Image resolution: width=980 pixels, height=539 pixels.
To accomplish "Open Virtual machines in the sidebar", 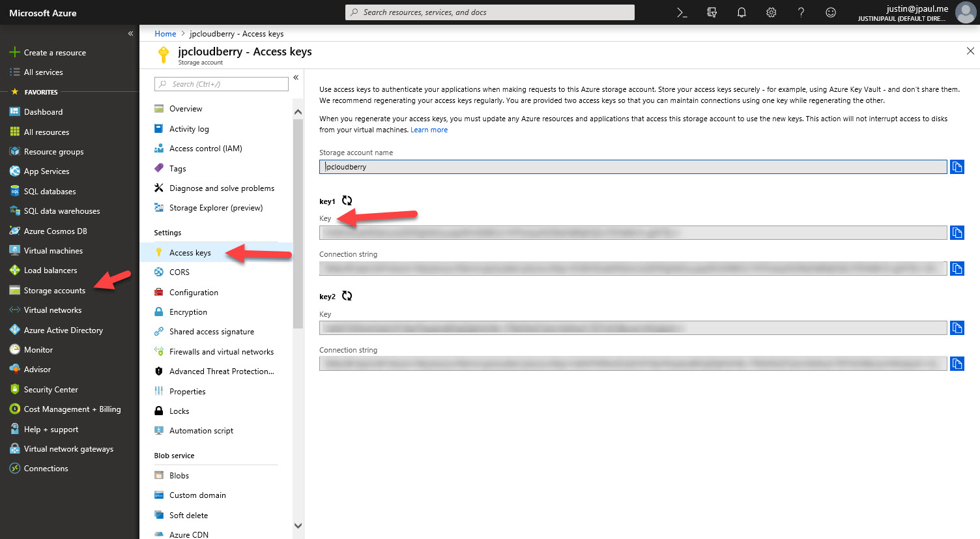I will 53,251.
